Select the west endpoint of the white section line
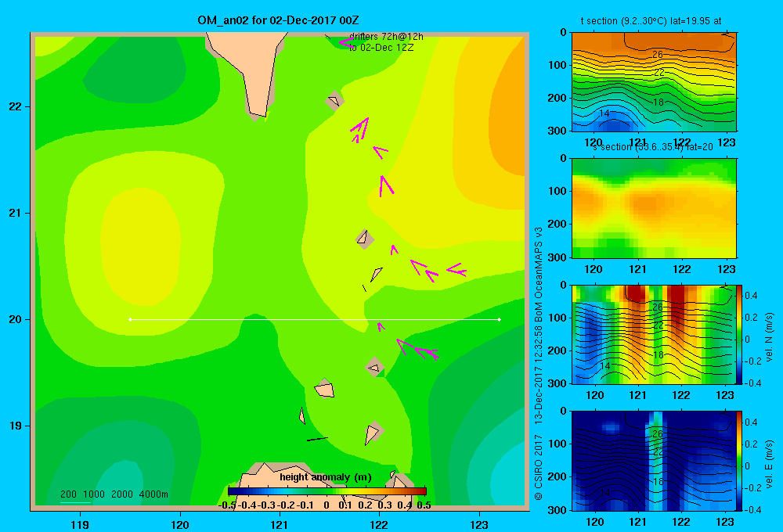Image resolution: width=783 pixels, height=532 pixels. coord(130,319)
